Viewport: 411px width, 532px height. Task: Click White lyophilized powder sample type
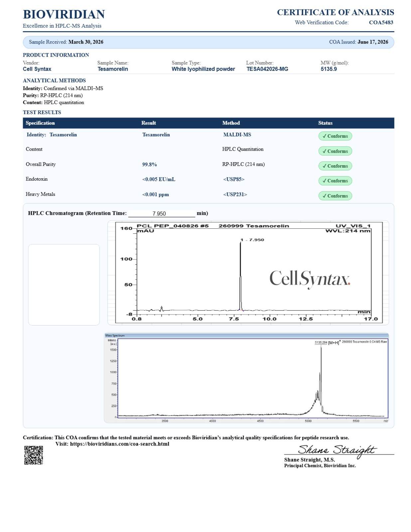203,69
